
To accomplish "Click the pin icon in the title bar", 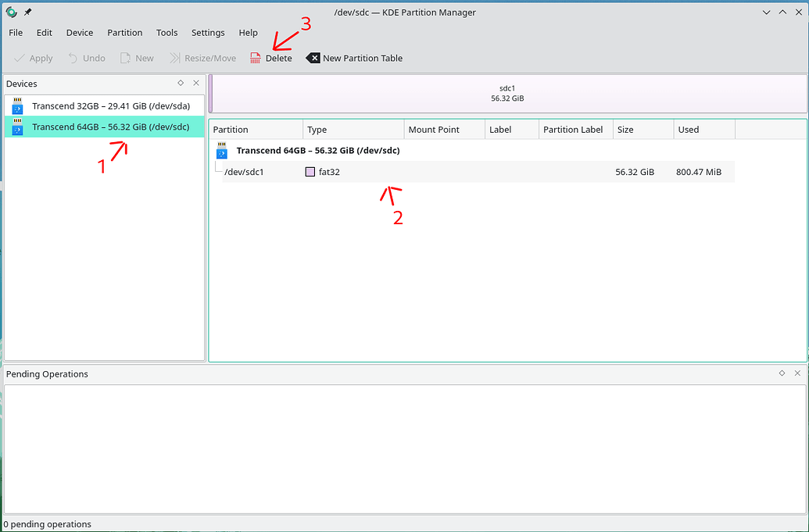I will tap(27, 12).
